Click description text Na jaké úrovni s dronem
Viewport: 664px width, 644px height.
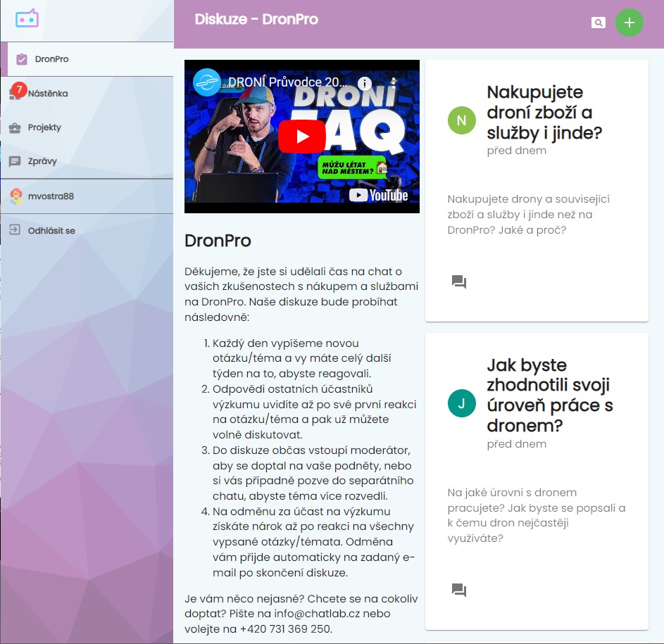pyautogui.click(x=537, y=515)
